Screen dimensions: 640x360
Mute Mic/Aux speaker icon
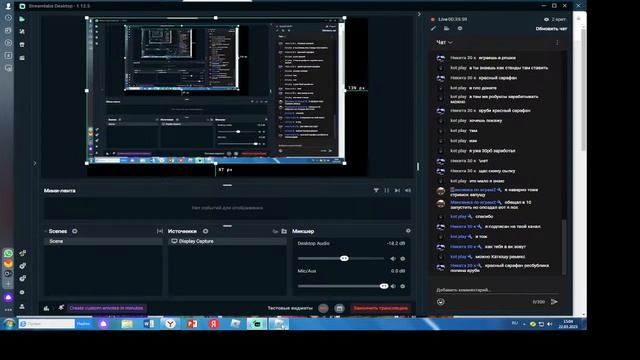(x=393, y=286)
